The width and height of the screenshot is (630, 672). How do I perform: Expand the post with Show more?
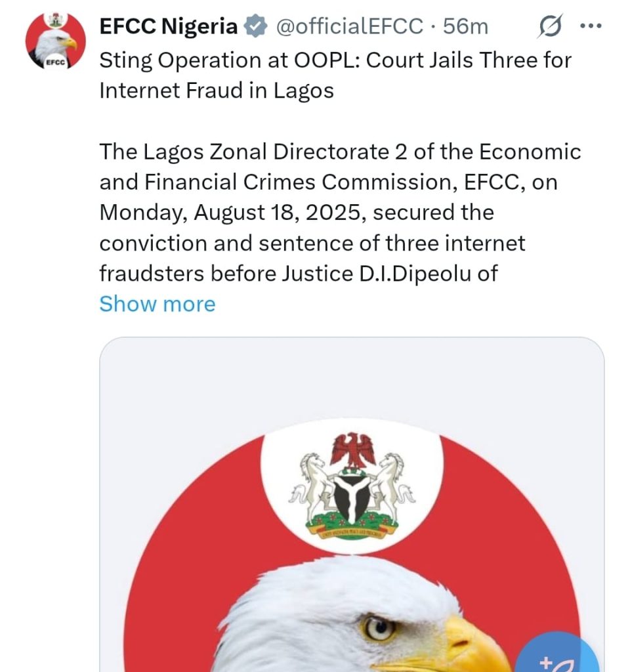pyautogui.click(x=157, y=304)
